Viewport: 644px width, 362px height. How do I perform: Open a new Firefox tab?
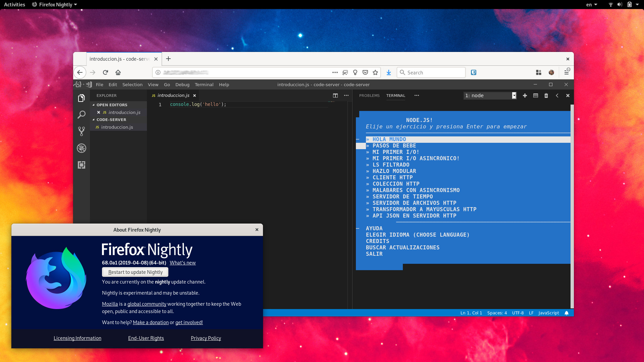click(x=168, y=59)
